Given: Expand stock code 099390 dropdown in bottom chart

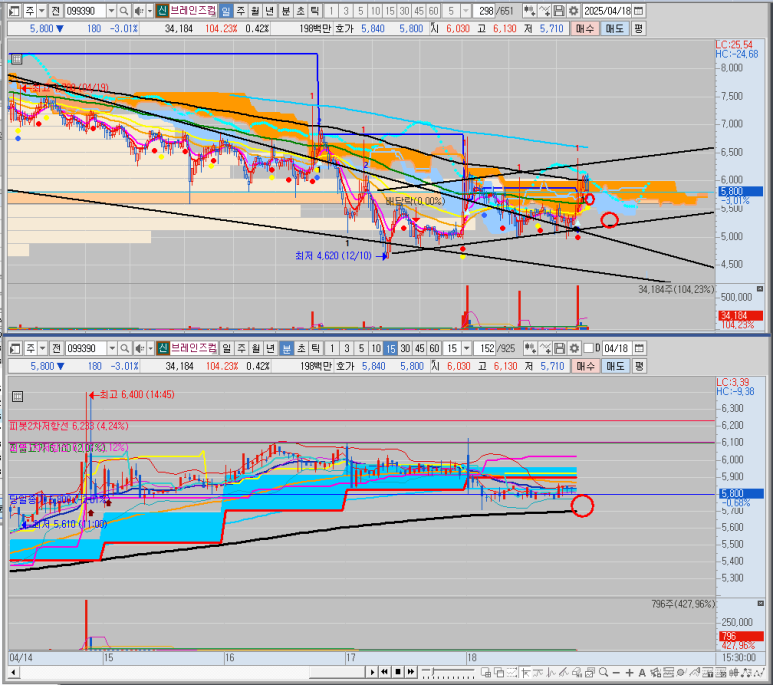Looking at the screenshot, I should coord(112,348).
